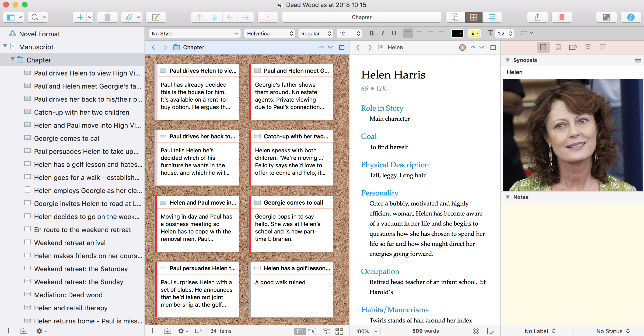The width and height of the screenshot is (644, 336).
Task: Justify text alignment
Action: point(442,33)
